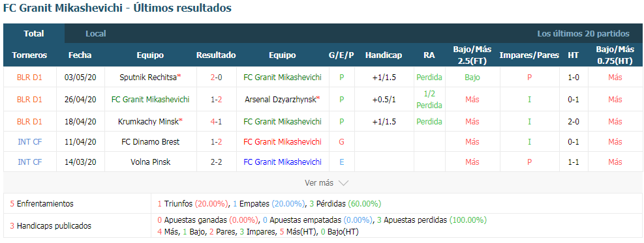Click the 1-2 result versus Arsenal Dzyarzhynsk
This screenshot has width=644, height=243.
[x=216, y=99]
